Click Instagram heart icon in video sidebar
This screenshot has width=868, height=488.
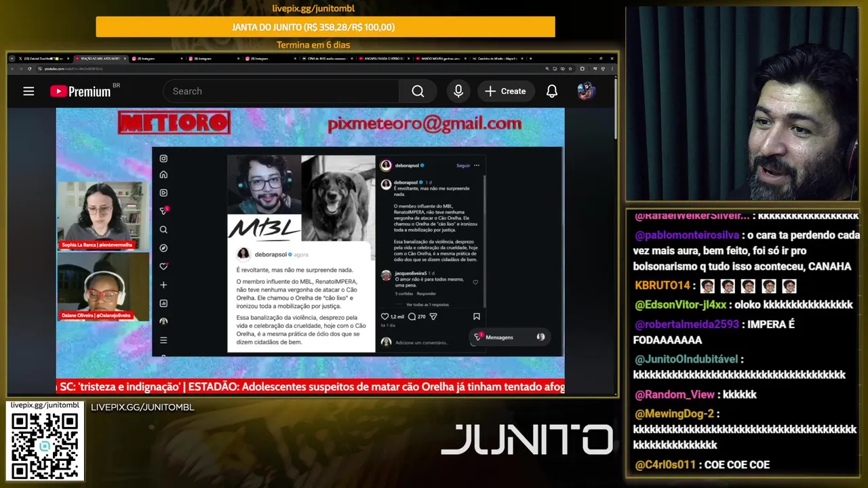[163, 266]
